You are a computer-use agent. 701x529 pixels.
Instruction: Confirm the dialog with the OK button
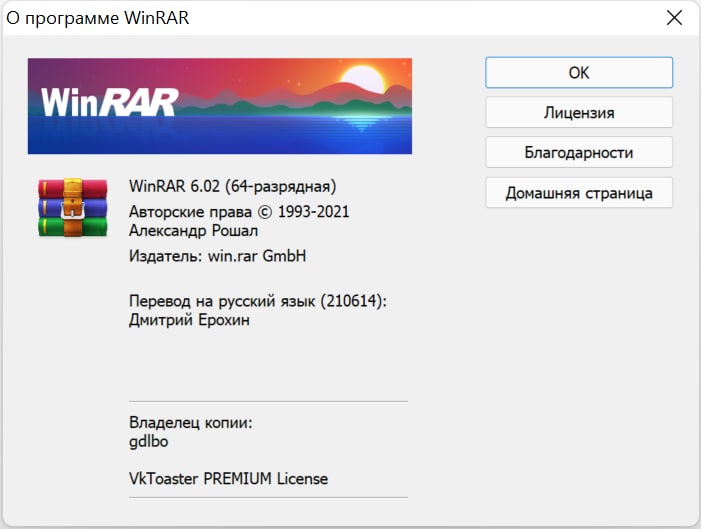[579, 72]
